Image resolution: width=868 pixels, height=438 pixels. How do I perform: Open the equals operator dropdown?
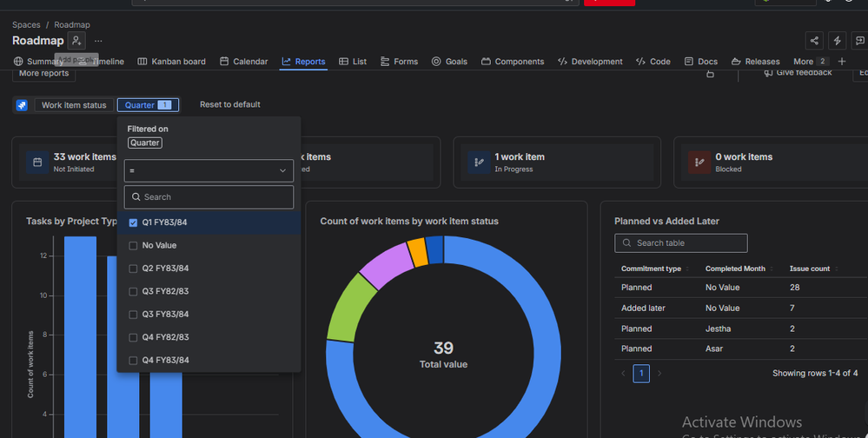point(209,170)
